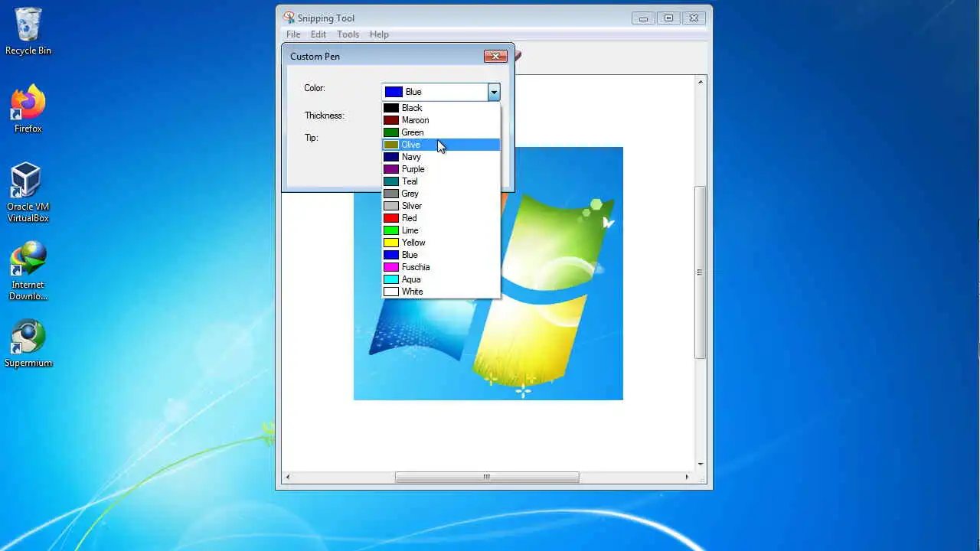Choose Black from the color list
The height and width of the screenshot is (551, 980).
click(x=441, y=108)
